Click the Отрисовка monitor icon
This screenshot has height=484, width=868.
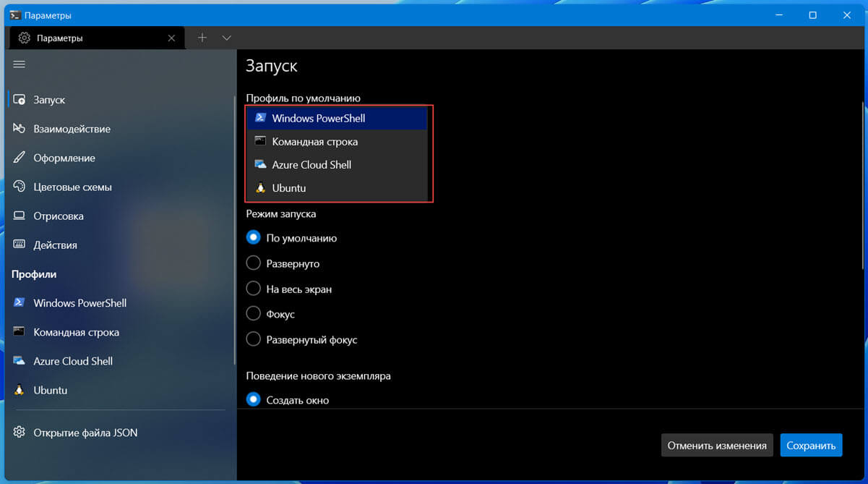coord(20,216)
